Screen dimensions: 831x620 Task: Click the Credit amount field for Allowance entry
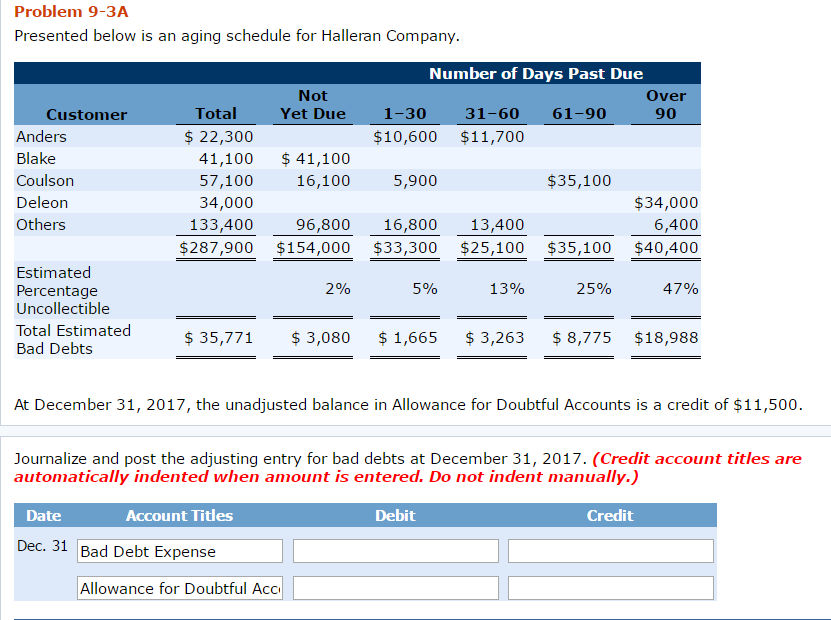coord(610,588)
